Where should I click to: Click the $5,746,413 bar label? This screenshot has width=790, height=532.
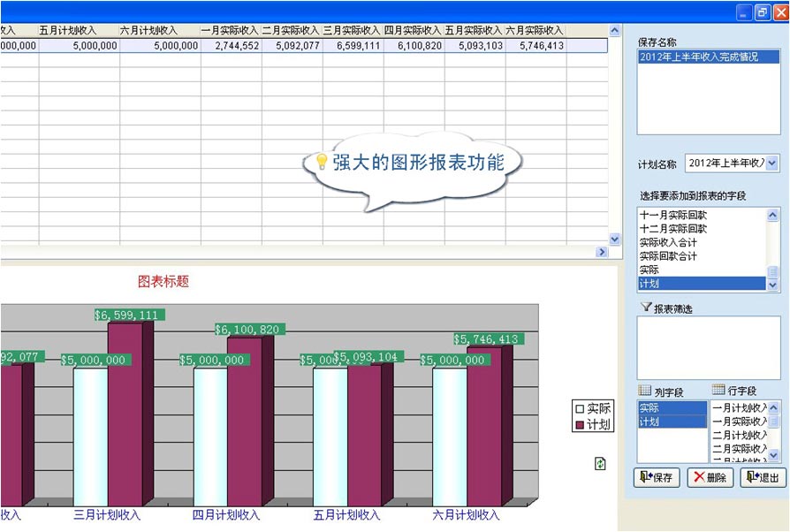489,339
